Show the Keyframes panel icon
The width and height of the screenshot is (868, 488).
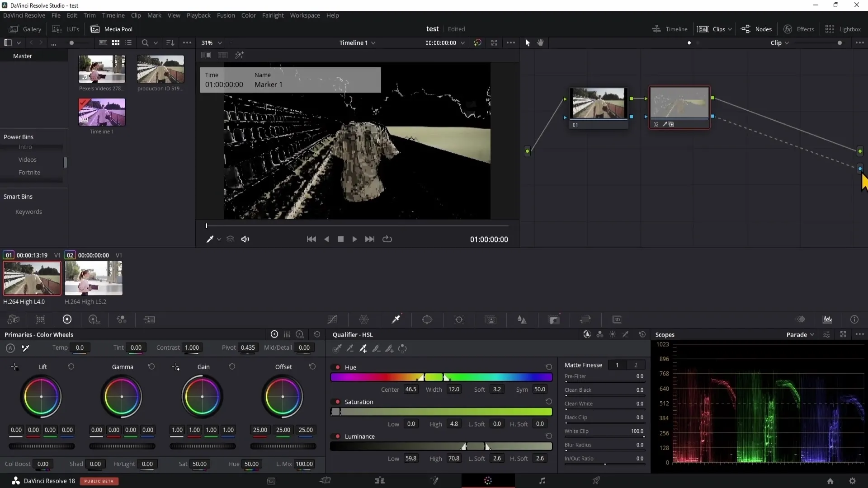801,319
